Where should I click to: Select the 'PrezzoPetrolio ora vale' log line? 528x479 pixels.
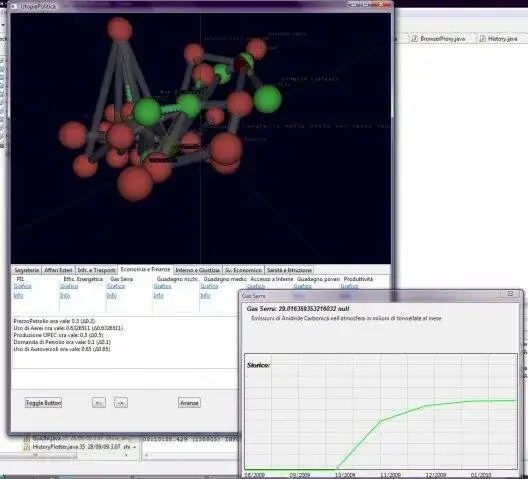[x=54, y=321]
